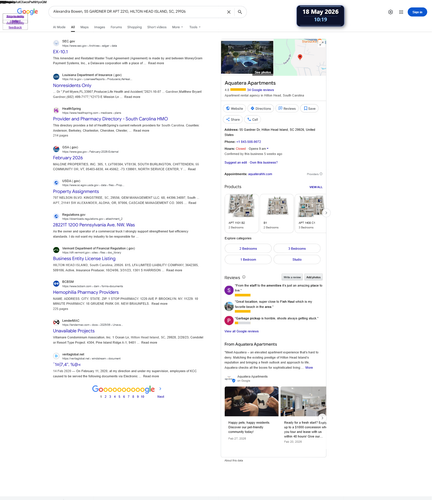
Task: Click View all Google reviews link
Action: tap(241, 331)
